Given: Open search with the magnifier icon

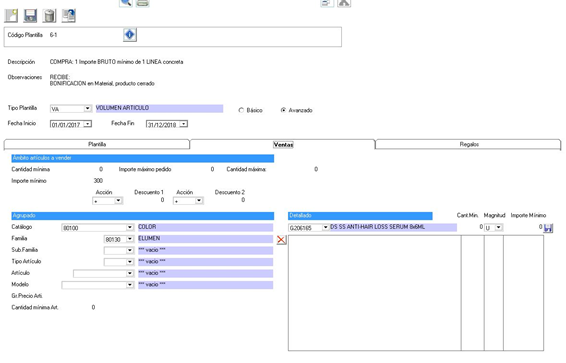Looking at the screenshot, I should coord(126,3).
